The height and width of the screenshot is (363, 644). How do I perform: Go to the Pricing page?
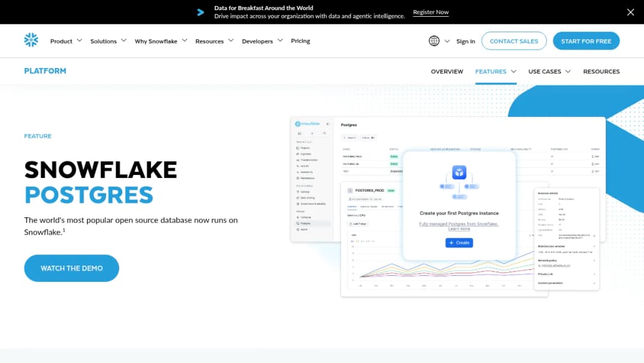[300, 41]
